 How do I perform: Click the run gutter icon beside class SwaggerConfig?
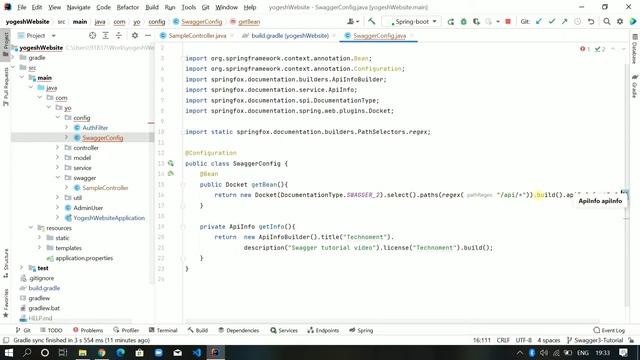171,163
